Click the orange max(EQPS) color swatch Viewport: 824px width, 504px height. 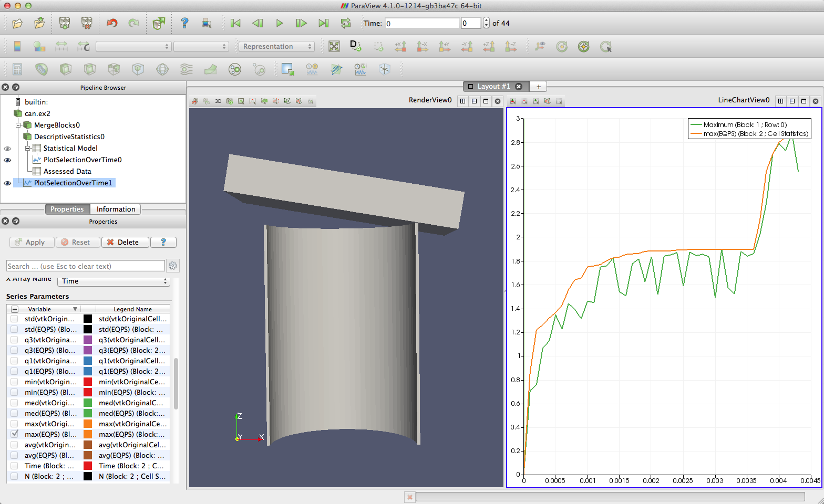[88, 434]
